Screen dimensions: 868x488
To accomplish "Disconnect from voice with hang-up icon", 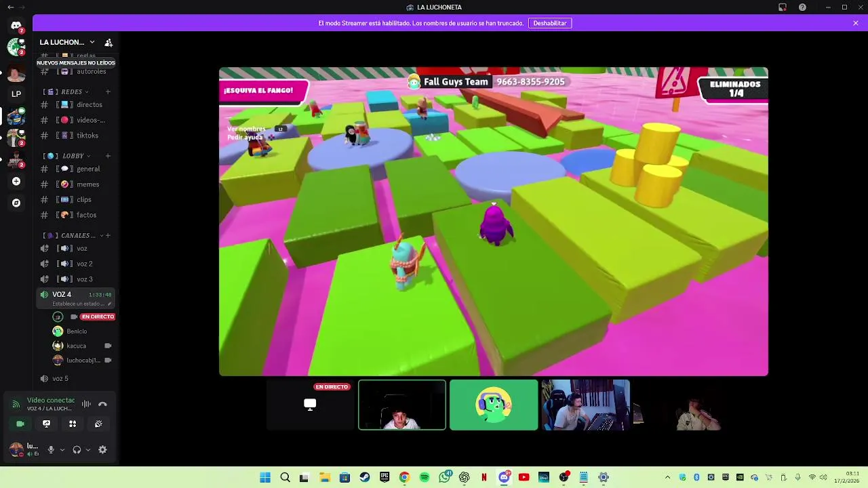I will point(102,404).
